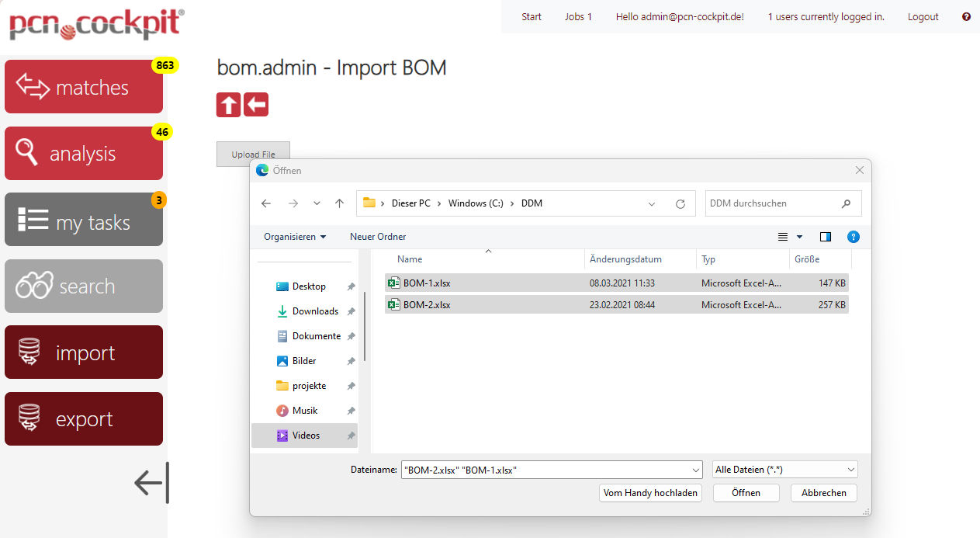Click the red up arrow navigation icon
980x538 pixels.
228,104
